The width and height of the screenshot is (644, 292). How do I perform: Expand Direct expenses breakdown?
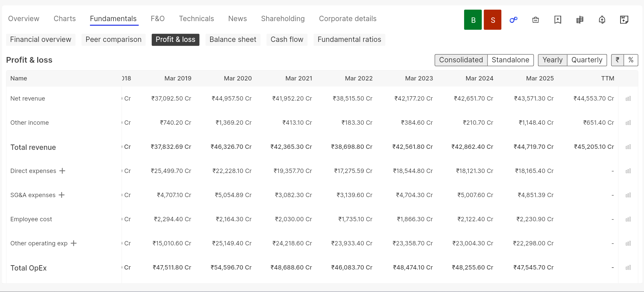click(62, 171)
